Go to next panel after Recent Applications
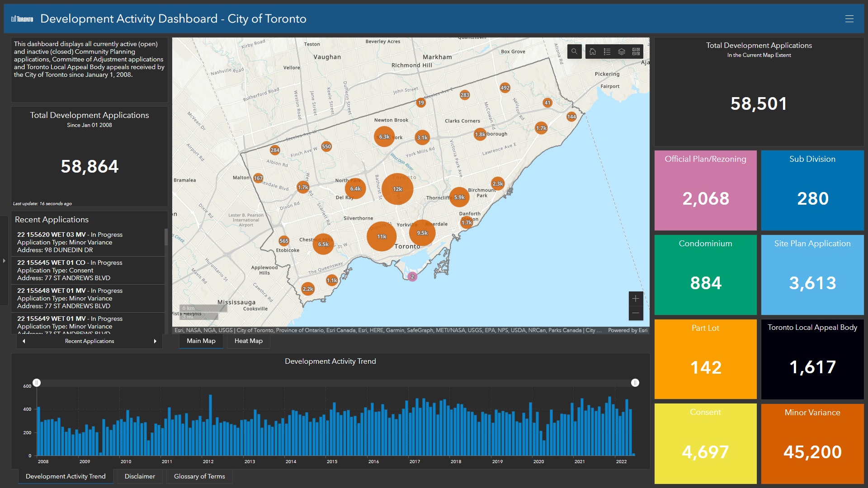Image resolution: width=868 pixels, height=488 pixels. [155, 341]
